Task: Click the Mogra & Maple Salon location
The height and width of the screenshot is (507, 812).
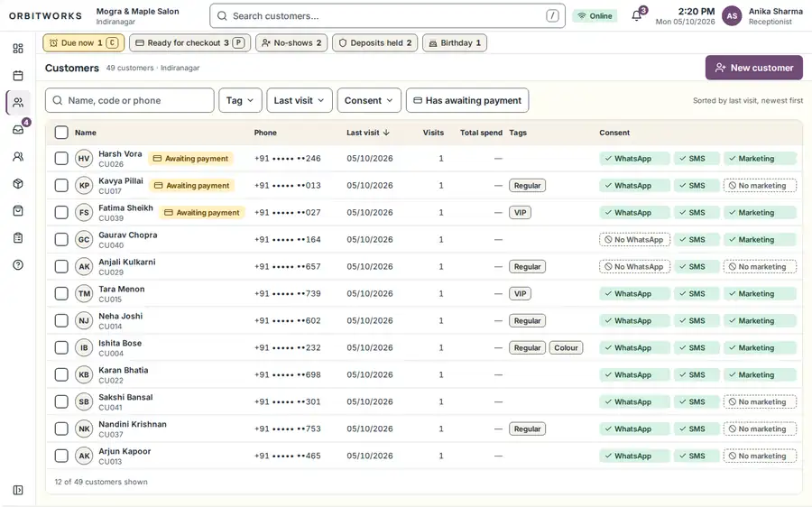Action: (x=138, y=16)
